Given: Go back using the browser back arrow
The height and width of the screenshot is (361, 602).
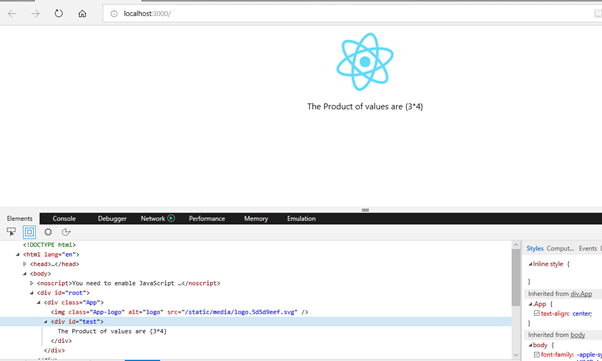Looking at the screenshot, I should point(12,14).
